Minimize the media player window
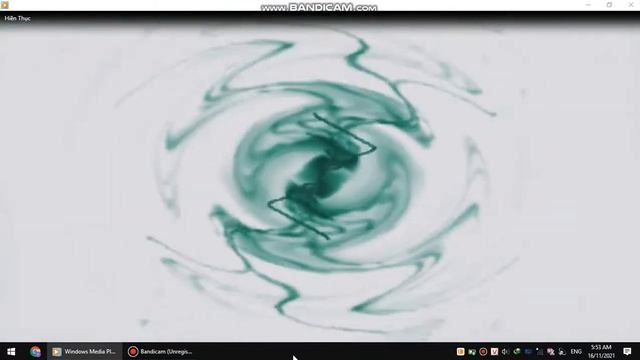640x360 pixels. [x=588, y=5]
